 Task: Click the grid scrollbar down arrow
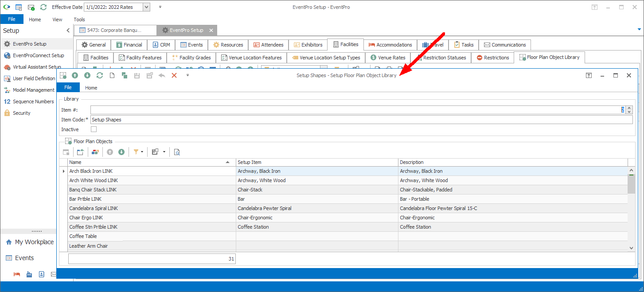coord(632,248)
